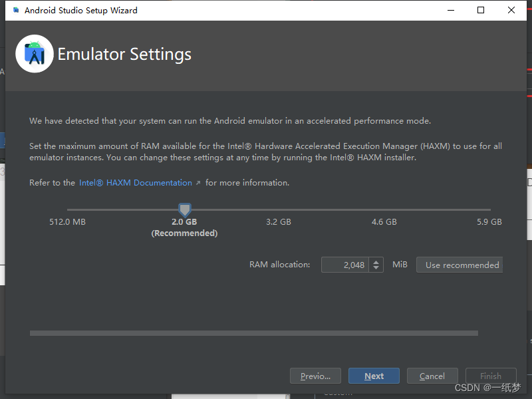Decrease RAM allocation with down arrow
This screenshot has height=399, width=532.
click(x=376, y=268)
